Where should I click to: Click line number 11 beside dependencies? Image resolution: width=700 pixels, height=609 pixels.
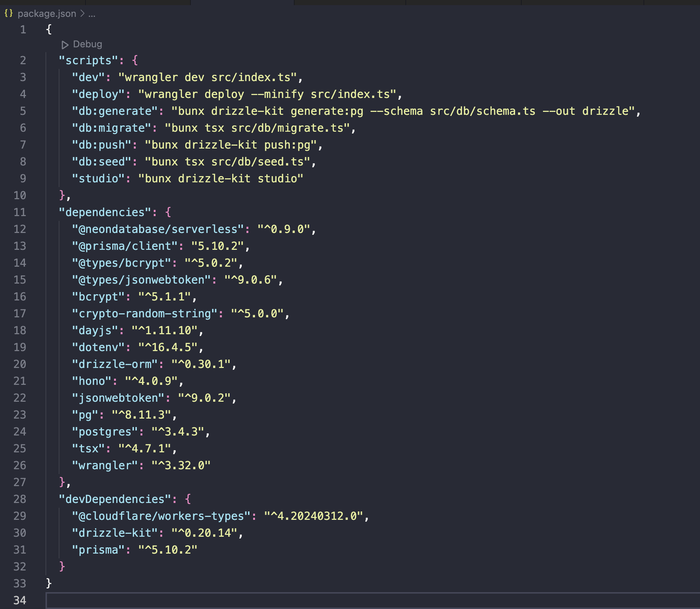pyautogui.click(x=20, y=212)
